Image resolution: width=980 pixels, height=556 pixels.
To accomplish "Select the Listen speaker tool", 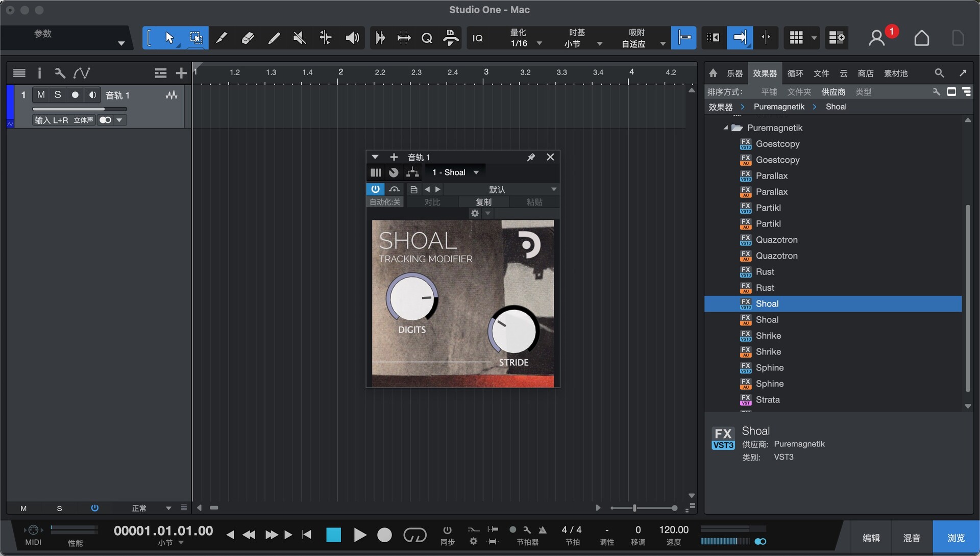I will click(x=352, y=38).
